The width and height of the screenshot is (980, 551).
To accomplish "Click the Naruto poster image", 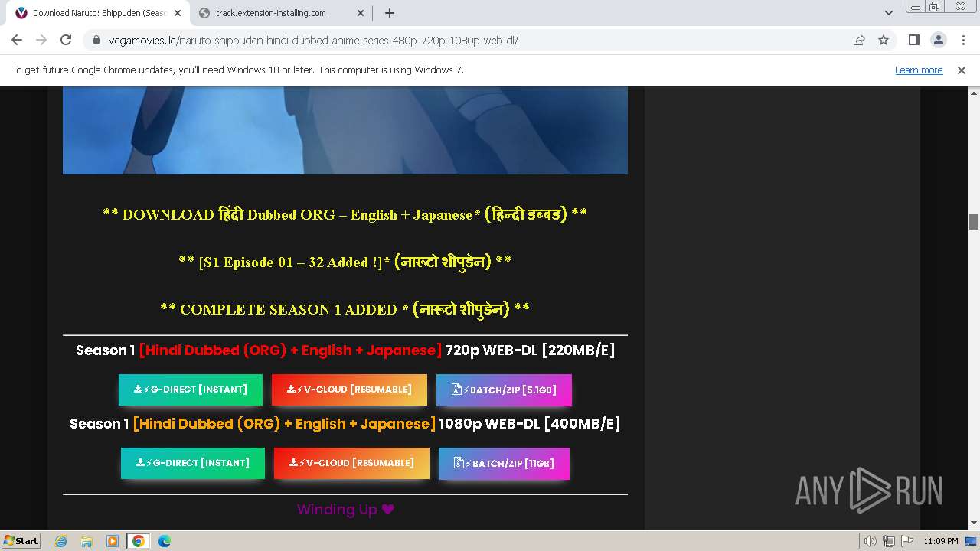I will 345,130.
